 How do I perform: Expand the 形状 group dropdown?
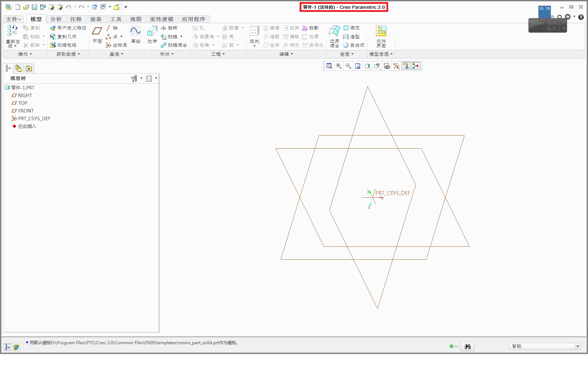click(x=167, y=54)
